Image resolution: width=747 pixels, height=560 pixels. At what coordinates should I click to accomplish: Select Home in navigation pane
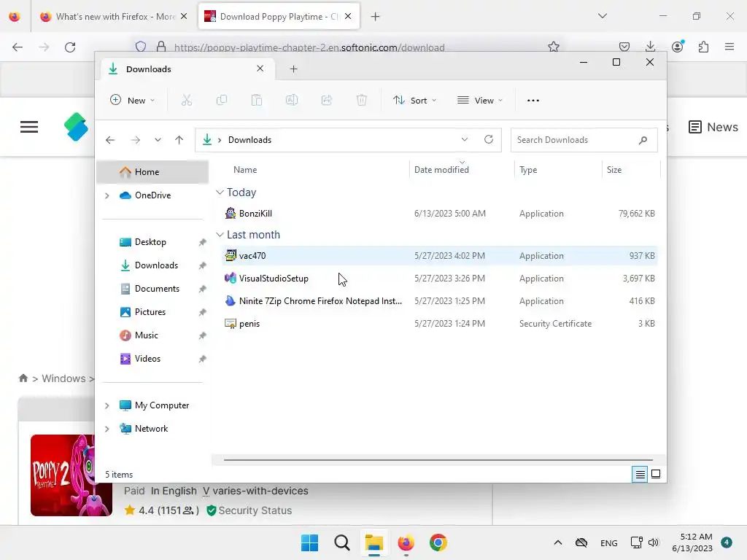[x=152, y=172]
